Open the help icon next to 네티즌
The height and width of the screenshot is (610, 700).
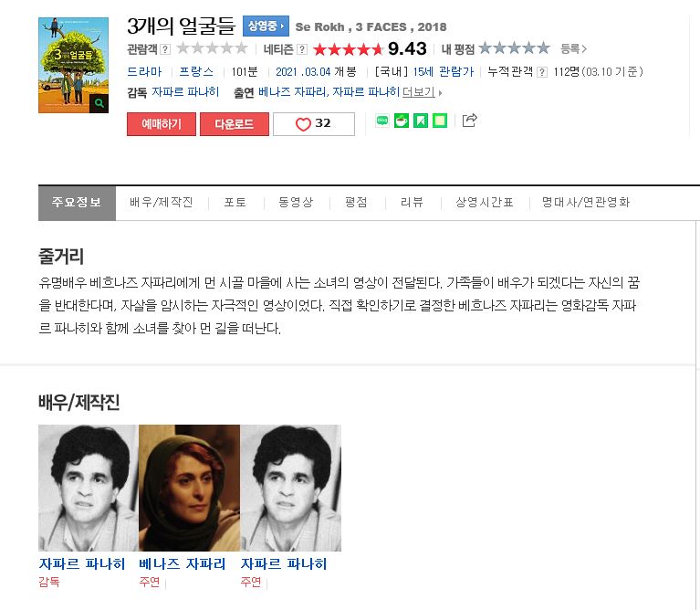click(x=302, y=49)
